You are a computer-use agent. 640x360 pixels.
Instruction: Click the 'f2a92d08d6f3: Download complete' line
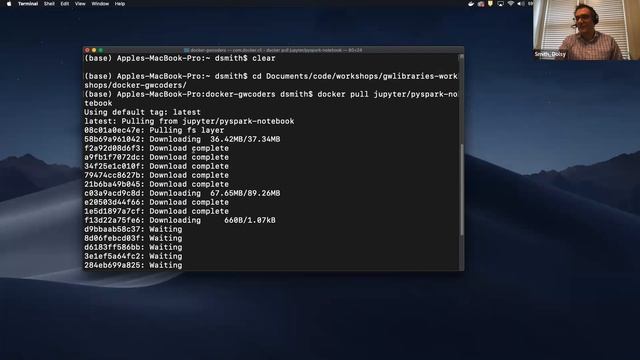click(x=156, y=148)
